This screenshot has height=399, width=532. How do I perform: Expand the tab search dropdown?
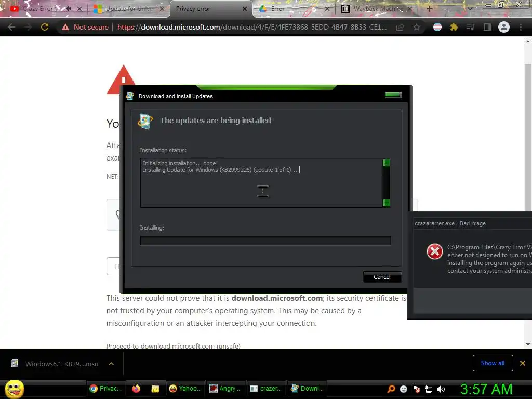[x=470, y=9]
